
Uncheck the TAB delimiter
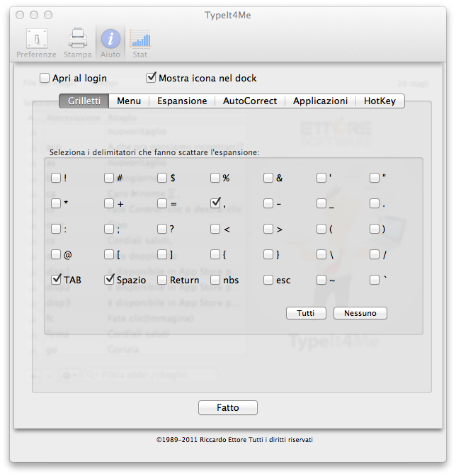pyautogui.click(x=56, y=279)
